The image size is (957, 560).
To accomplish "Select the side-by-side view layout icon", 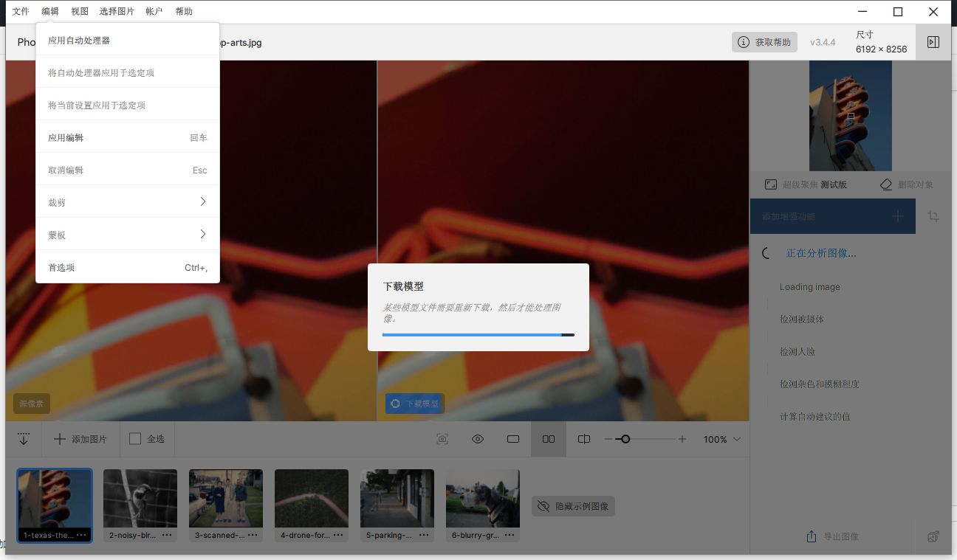I will (x=549, y=439).
